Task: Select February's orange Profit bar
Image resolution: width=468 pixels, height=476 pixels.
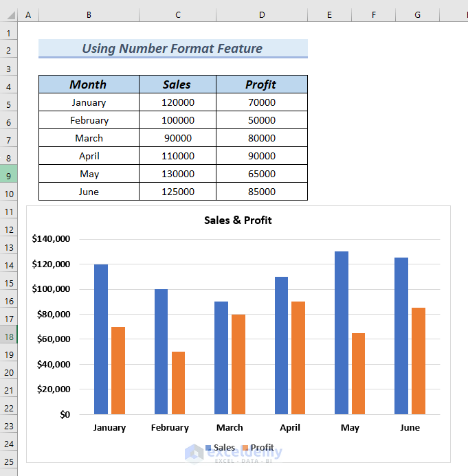Action: (x=178, y=383)
